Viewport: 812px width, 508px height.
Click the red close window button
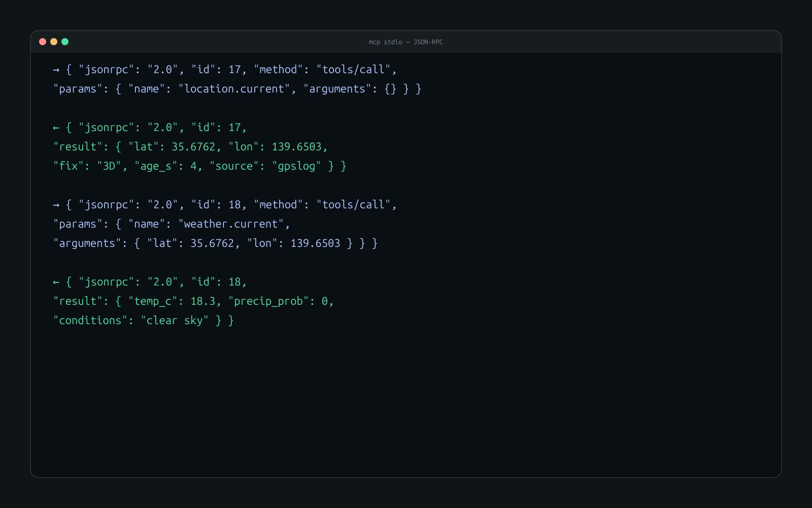[43, 42]
